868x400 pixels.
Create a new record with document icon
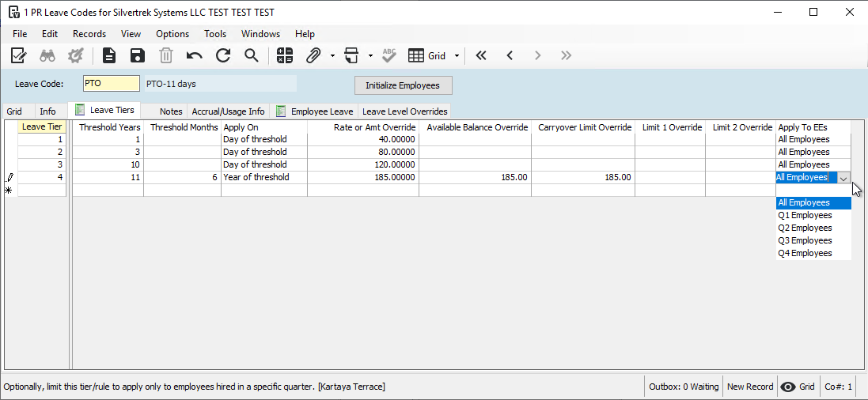point(109,55)
